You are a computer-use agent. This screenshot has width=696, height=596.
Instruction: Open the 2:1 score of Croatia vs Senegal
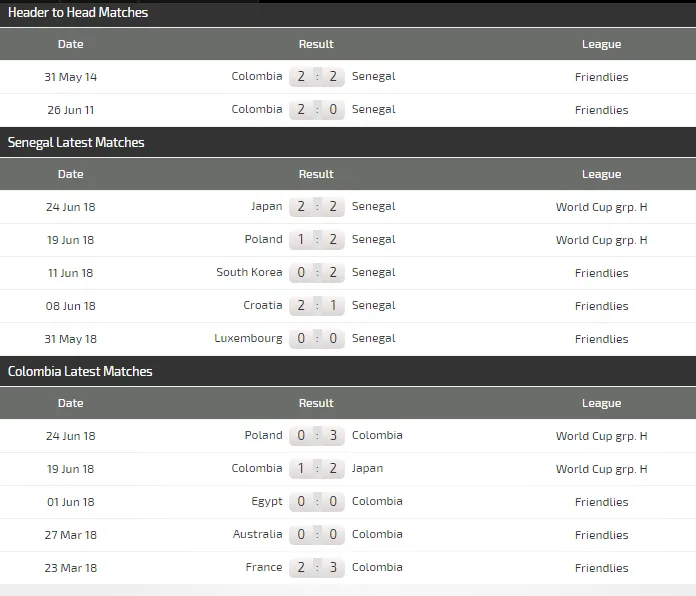317,306
